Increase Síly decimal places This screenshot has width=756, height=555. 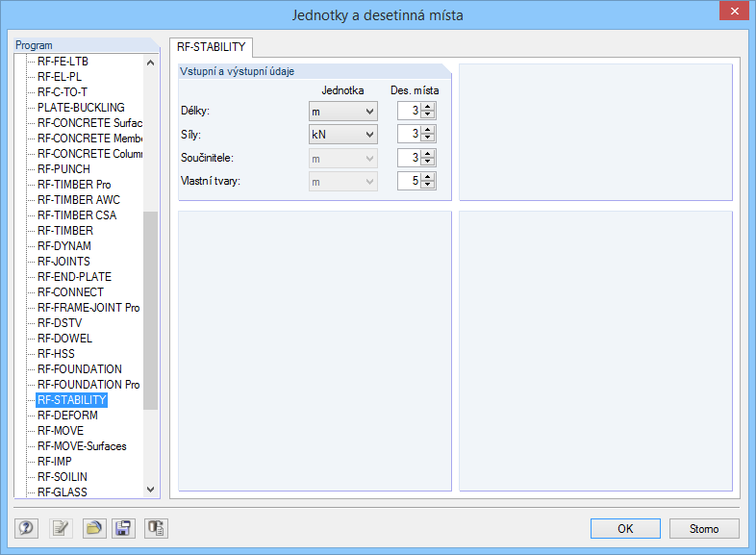[x=428, y=130]
